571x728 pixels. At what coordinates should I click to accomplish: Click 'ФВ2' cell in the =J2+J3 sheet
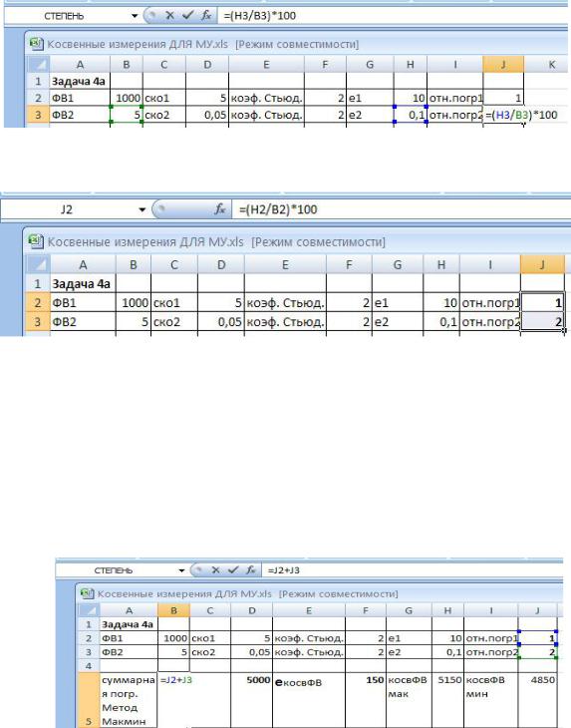pyautogui.click(x=129, y=652)
